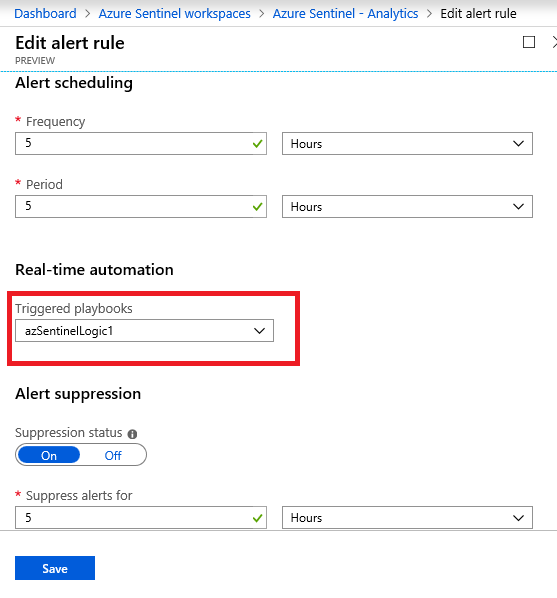This screenshot has width=557, height=598.
Task: Go to Dashboard breadcrumb
Action: point(45,14)
